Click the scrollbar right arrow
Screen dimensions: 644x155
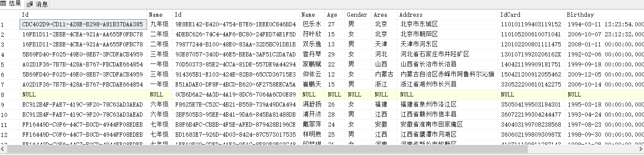click(x=641, y=149)
